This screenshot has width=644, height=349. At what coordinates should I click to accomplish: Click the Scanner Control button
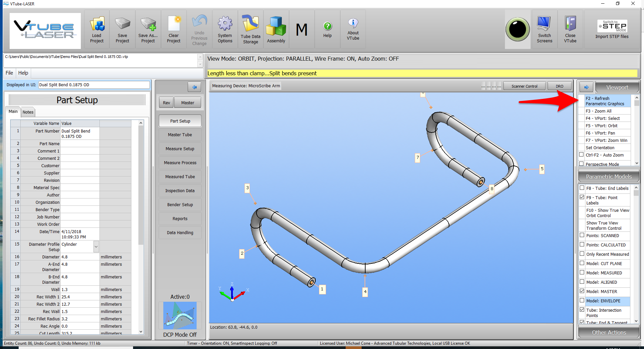coord(524,86)
